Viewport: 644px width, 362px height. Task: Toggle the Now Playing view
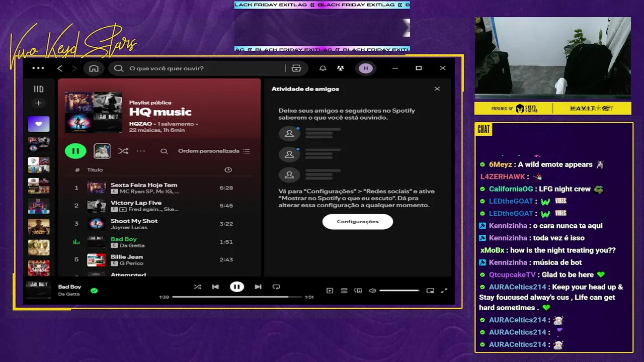(330, 291)
